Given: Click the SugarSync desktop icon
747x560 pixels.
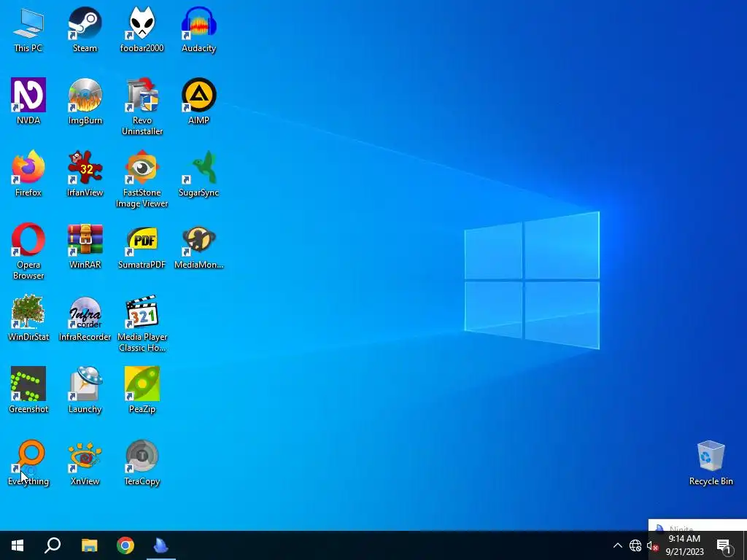Looking at the screenshot, I should tap(198, 174).
